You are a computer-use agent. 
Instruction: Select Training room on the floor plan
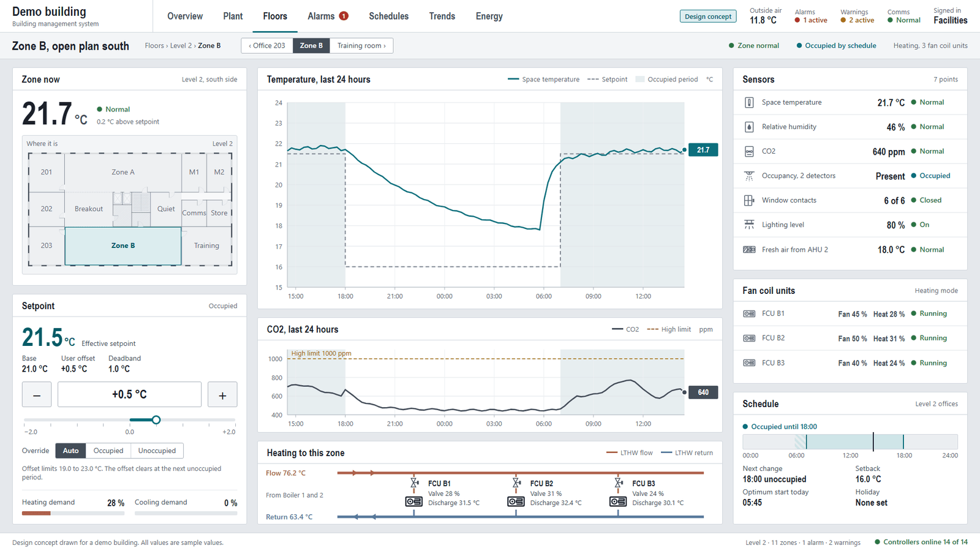pos(206,246)
